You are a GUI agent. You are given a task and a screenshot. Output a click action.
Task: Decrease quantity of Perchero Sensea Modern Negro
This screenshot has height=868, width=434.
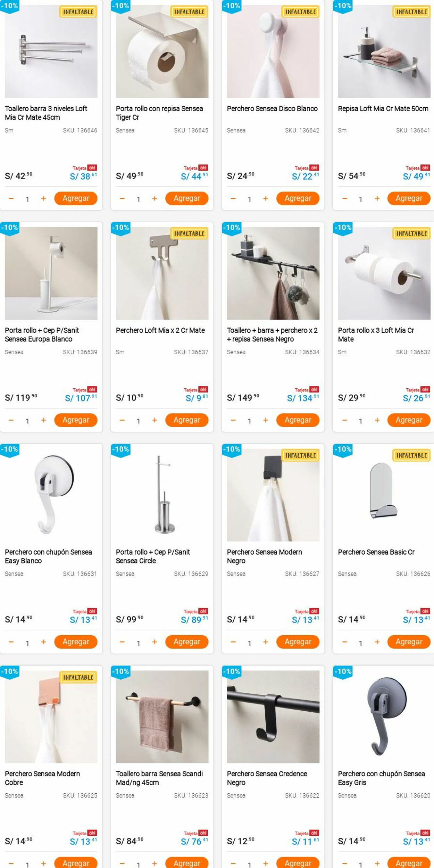click(233, 642)
